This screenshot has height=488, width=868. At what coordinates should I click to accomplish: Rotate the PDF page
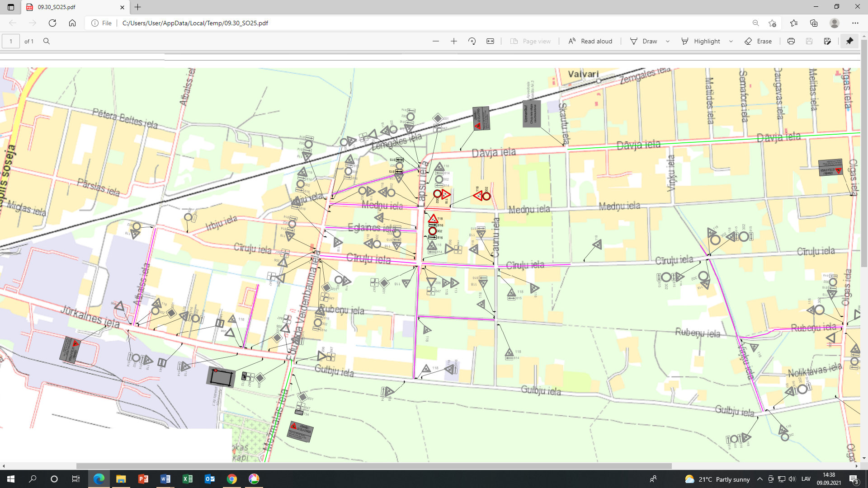pyautogui.click(x=472, y=41)
